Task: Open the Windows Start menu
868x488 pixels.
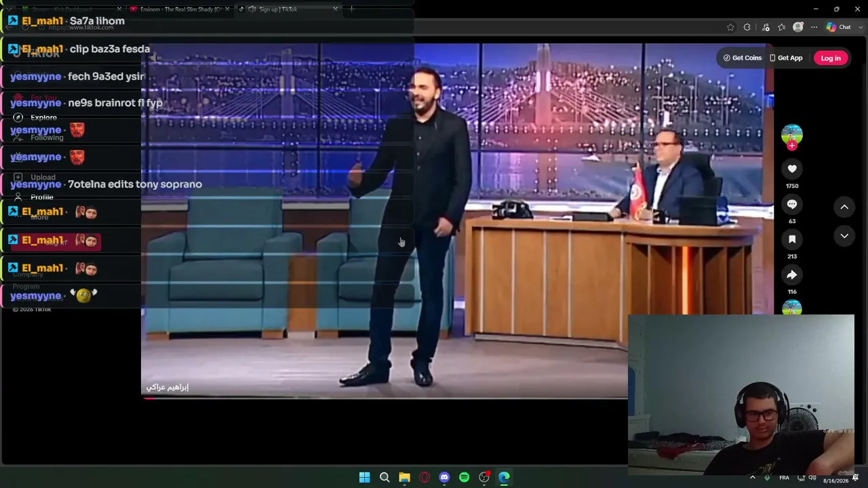Action: 364,477
